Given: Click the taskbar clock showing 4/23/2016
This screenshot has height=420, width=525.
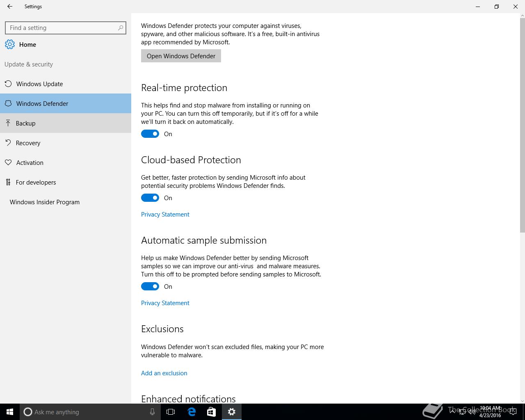Looking at the screenshot, I should [x=490, y=412].
